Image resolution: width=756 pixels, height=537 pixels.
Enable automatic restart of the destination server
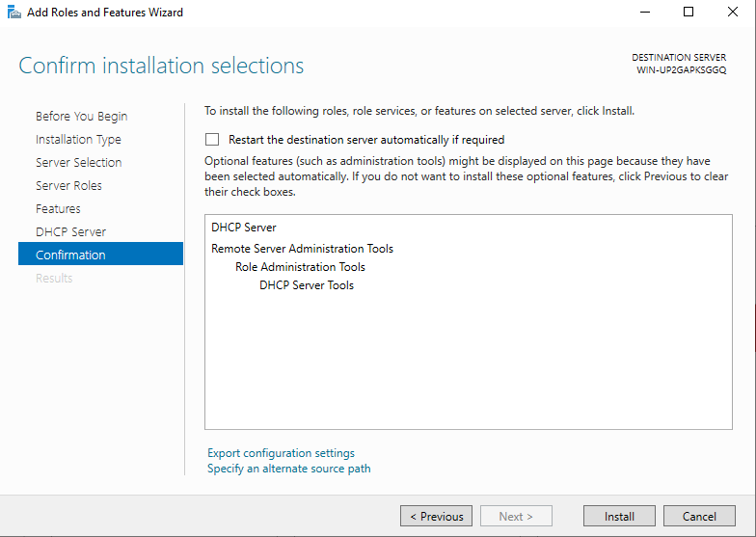212,140
